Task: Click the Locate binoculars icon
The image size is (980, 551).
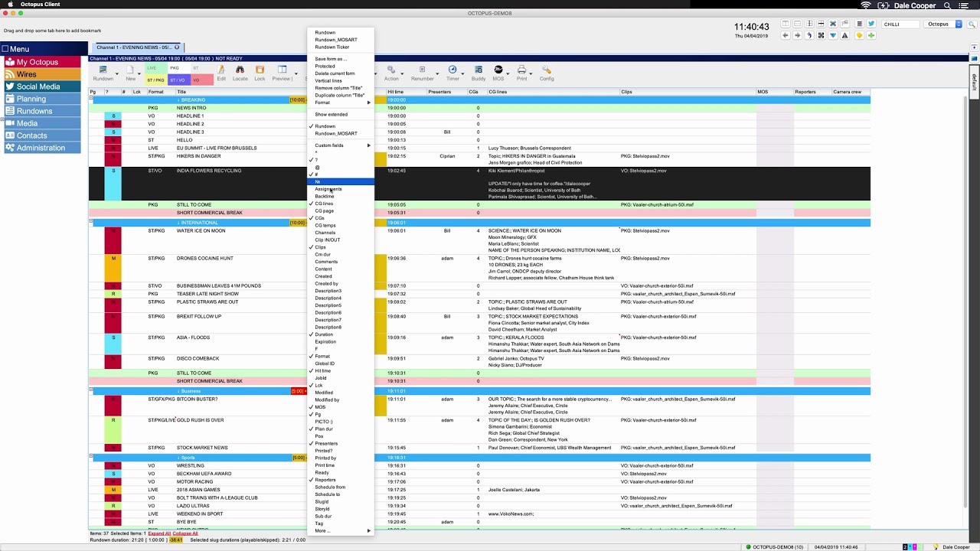Action: tap(240, 72)
